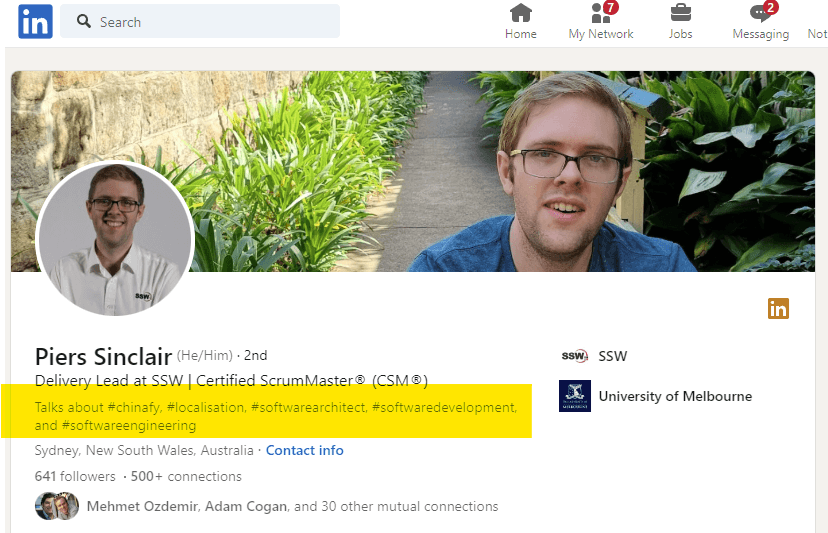Viewport: 828px width, 533px height.
Task: Click the magnifier icon in the search bar
Action: tap(84, 21)
